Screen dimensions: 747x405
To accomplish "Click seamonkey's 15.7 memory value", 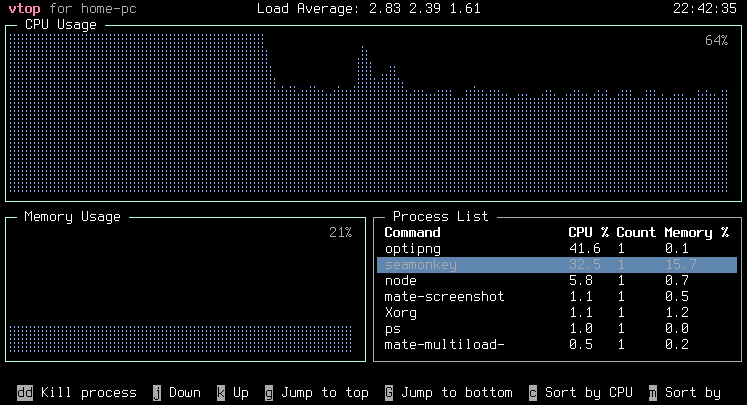I will coord(681,265).
